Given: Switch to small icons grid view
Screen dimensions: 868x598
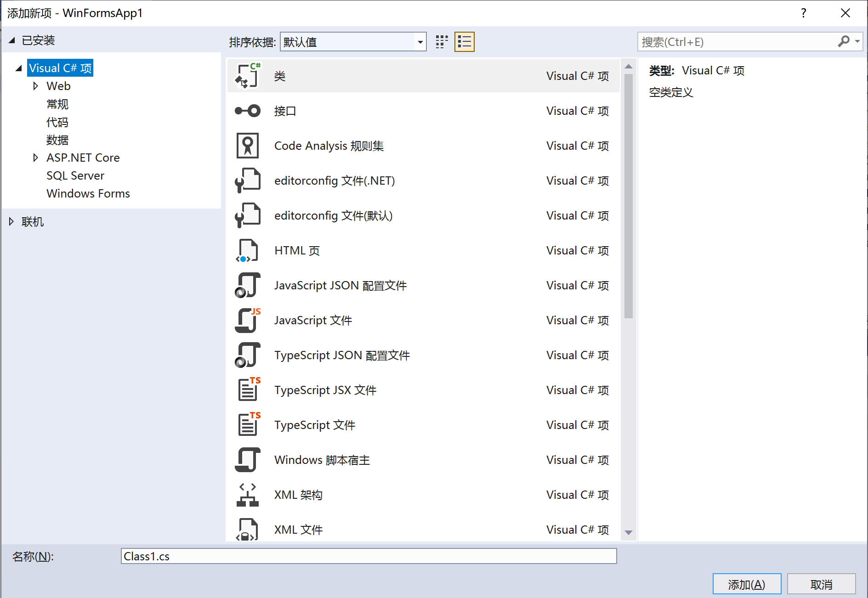Looking at the screenshot, I should tap(442, 42).
